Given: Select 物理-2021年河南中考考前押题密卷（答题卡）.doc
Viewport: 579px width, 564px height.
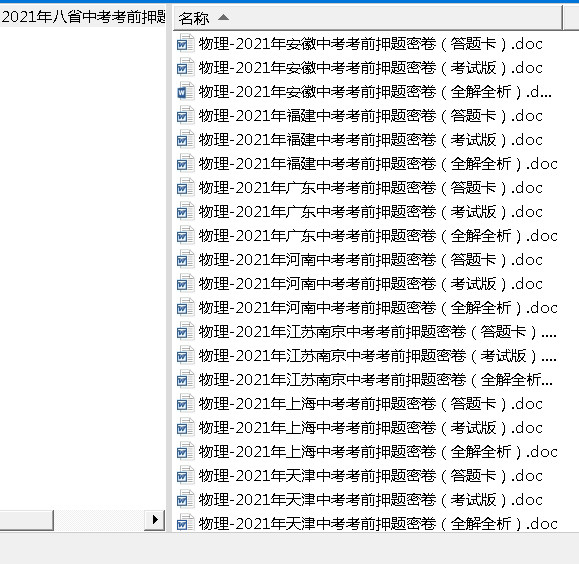Looking at the screenshot, I should [x=371, y=260].
